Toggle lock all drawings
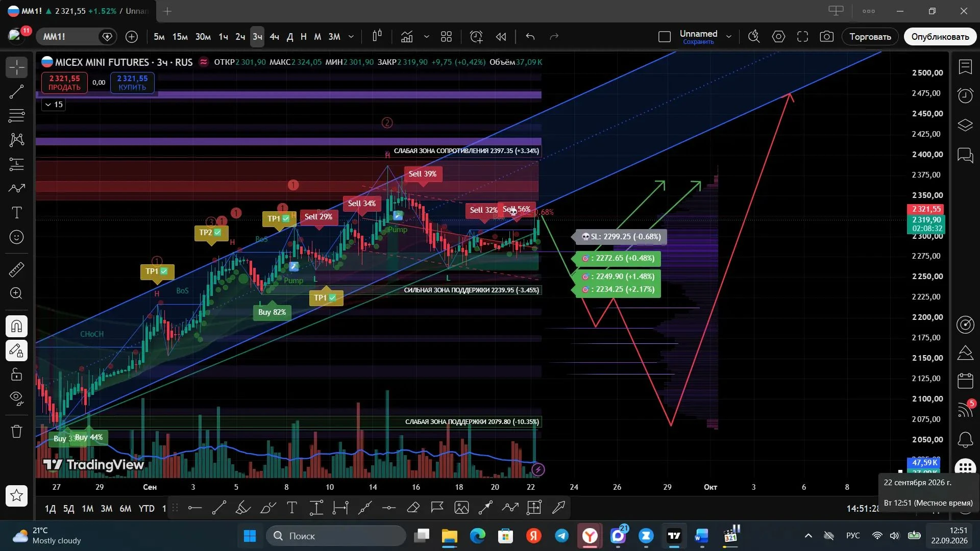This screenshot has height=551, width=980. click(16, 374)
